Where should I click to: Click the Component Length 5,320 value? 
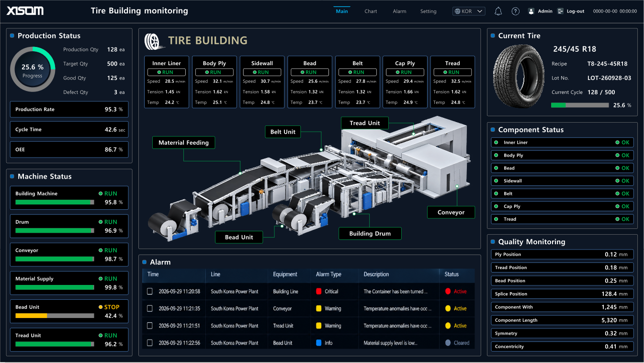(x=610, y=320)
